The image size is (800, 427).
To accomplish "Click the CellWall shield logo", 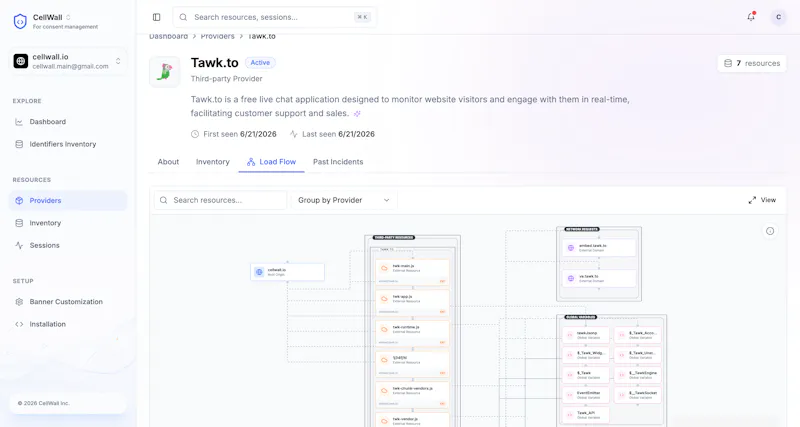I will coord(20,21).
